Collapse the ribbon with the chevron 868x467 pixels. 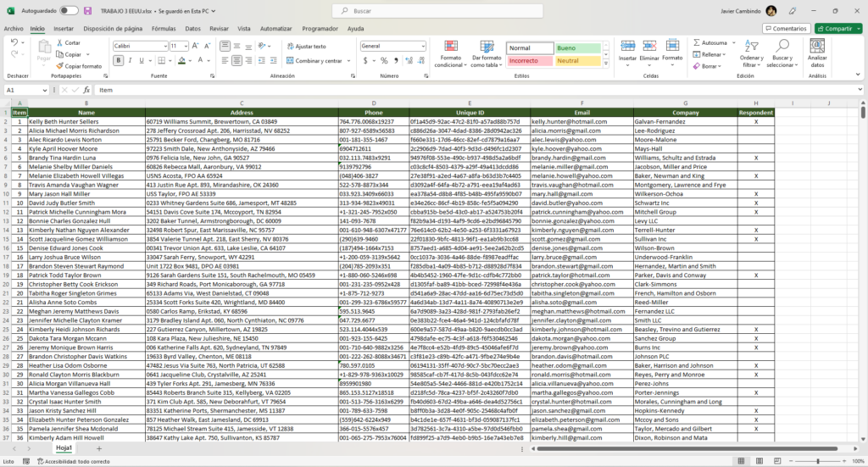pos(858,75)
